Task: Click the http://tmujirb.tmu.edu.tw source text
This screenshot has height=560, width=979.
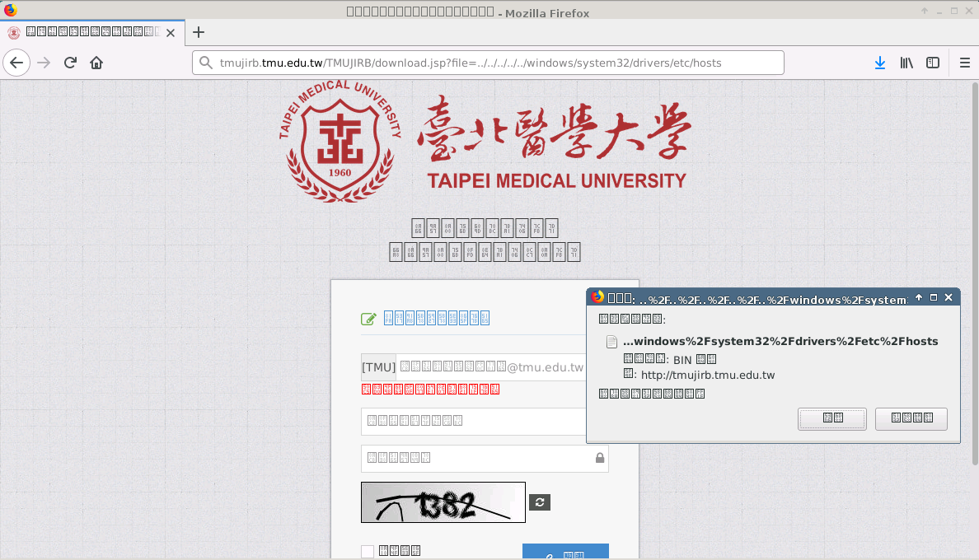Action: point(708,375)
